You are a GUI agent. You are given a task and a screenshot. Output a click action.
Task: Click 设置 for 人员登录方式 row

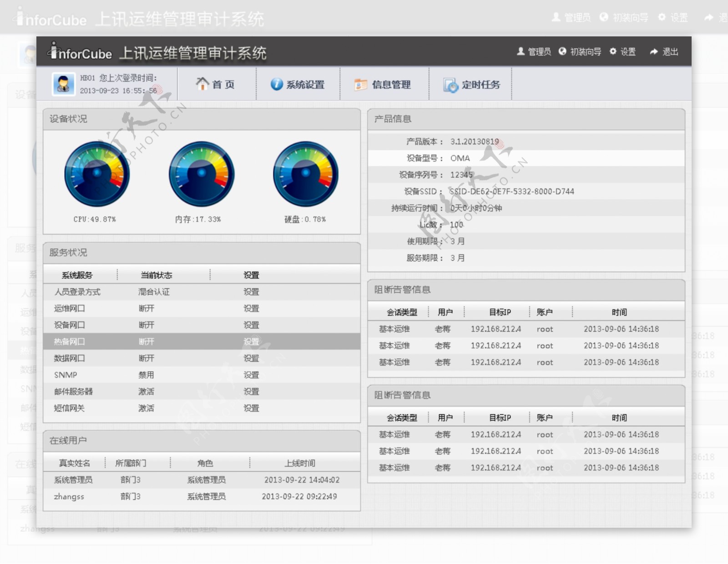tap(251, 292)
